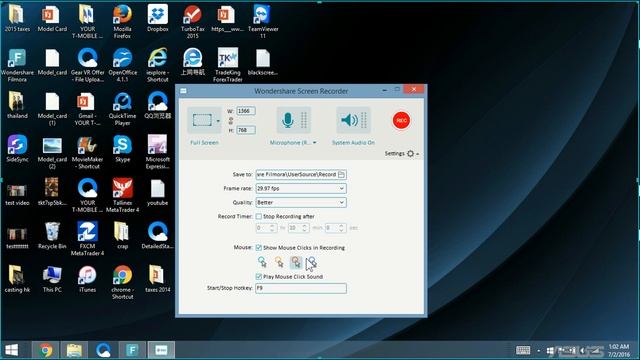Image resolution: width=640 pixels, height=360 pixels.
Task: Open the Microphone device dropdown
Action: pos(315,142)
